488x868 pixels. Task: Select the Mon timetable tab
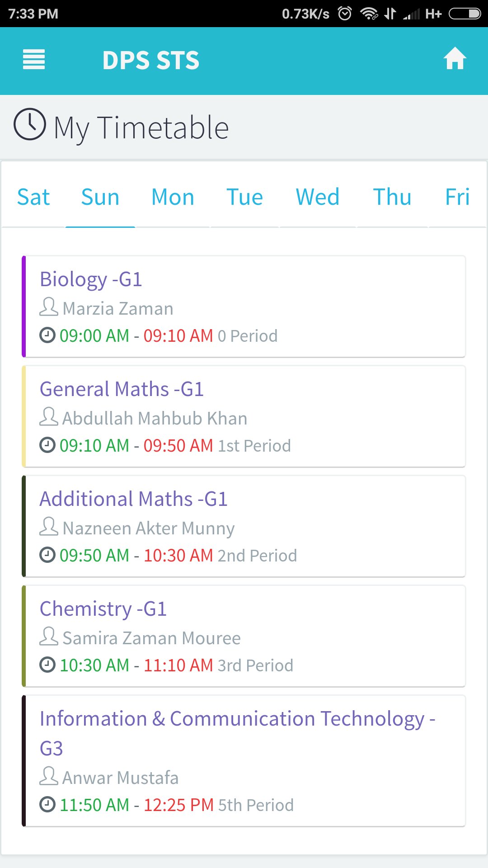click(173, 197)
